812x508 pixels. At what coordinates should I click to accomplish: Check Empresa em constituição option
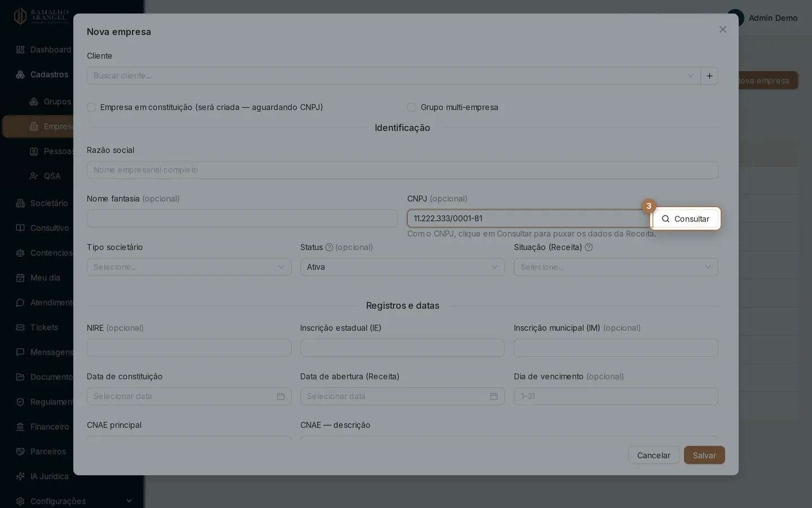pyautogui.click(x=91, y=107)
